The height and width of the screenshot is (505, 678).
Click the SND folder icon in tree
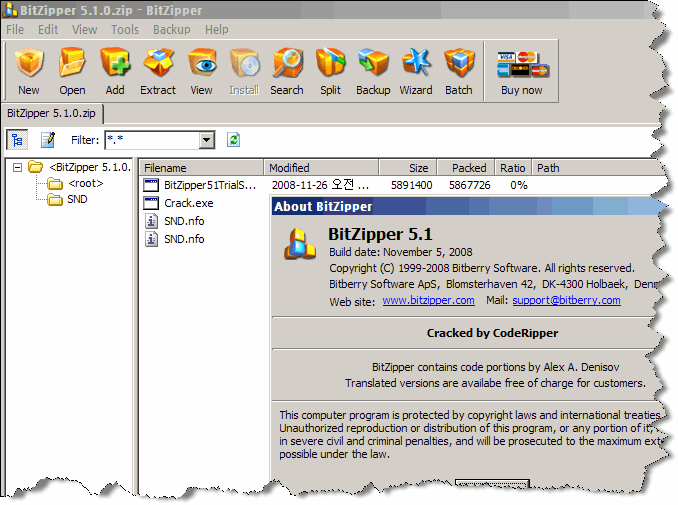tap(55, 199)
